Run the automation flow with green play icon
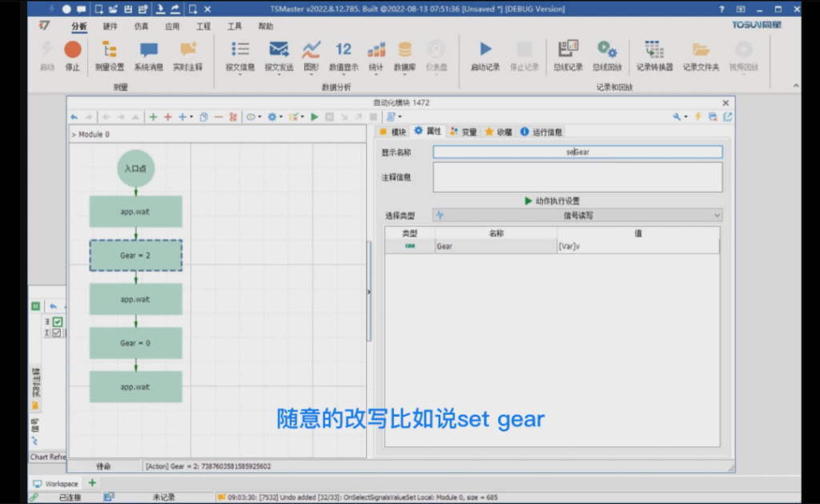 point(315,117)
